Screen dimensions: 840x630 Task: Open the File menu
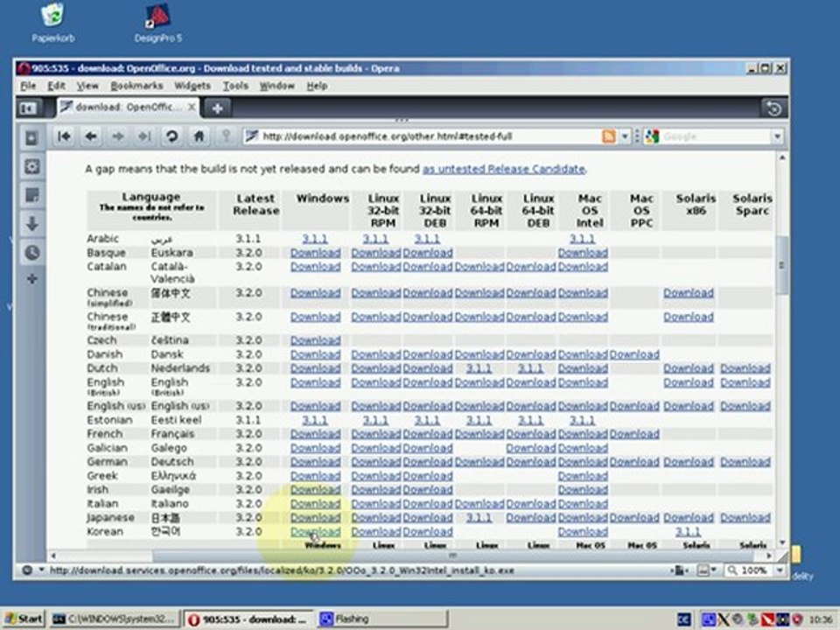28,86
